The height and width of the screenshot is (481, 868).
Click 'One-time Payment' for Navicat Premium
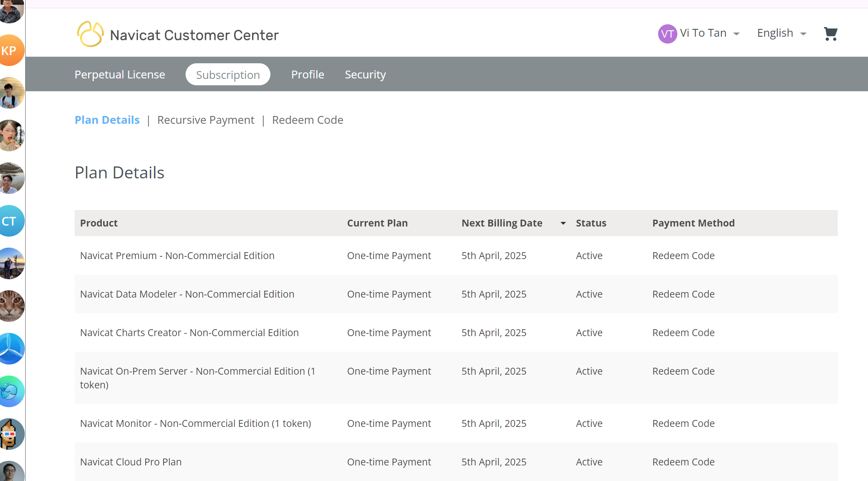pos(389,256)
